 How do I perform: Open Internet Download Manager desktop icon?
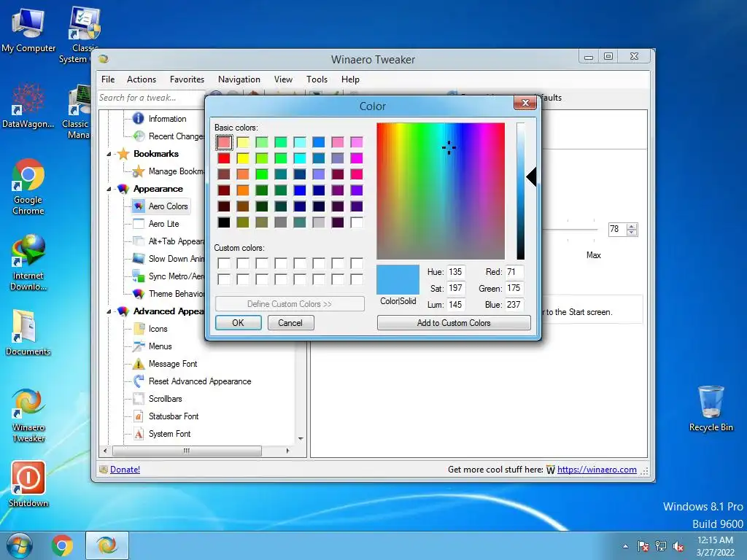28,262
